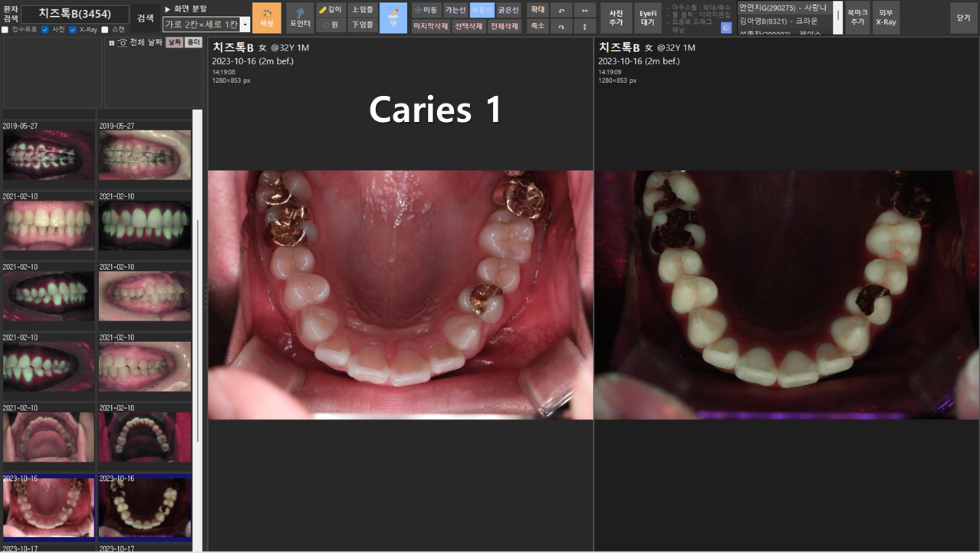Select the 원 circle drawing tool
Viewport: 980px width, 553px height.
pyautogui.click(x=331, y=25)
